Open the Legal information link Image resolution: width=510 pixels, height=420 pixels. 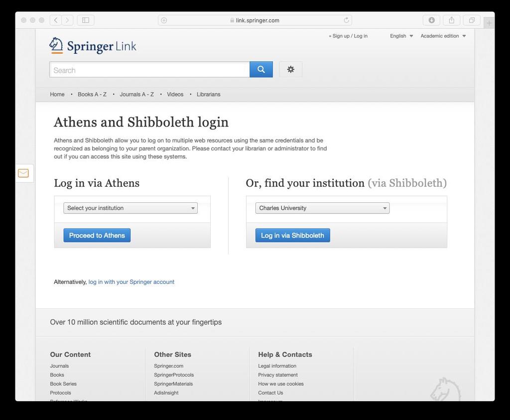pos(277,366)
